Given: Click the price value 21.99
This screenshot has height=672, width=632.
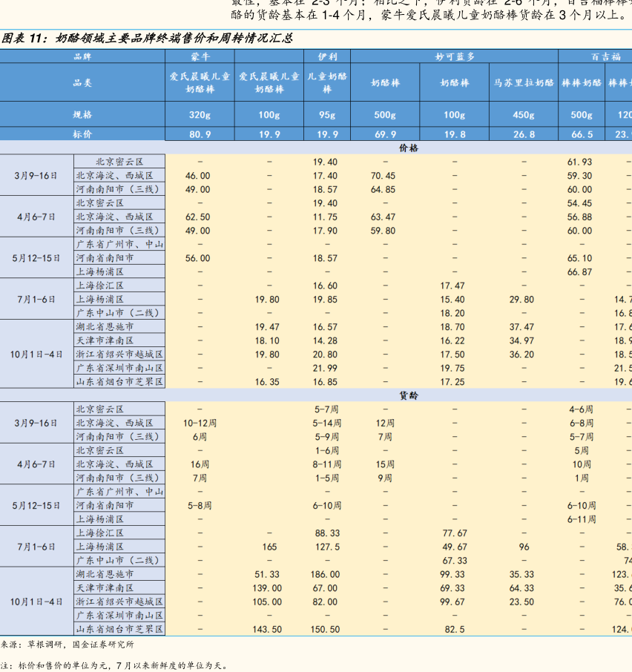Looking at the screenshot, I should 325,368.
